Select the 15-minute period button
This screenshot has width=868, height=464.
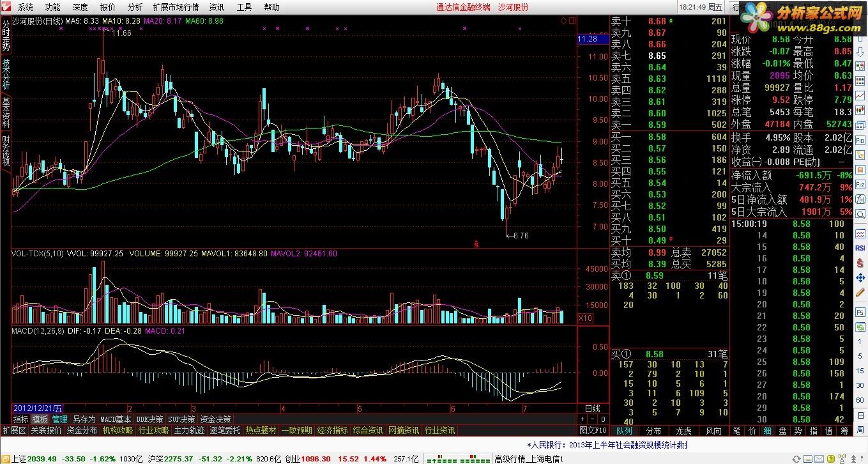(860, 371)
